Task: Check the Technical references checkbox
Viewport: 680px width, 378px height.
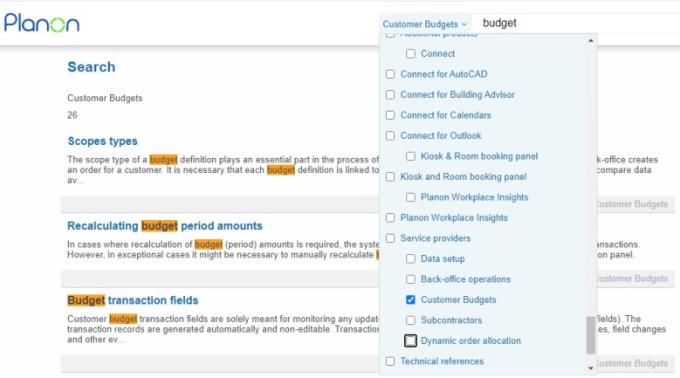Action: pos(390,361)
